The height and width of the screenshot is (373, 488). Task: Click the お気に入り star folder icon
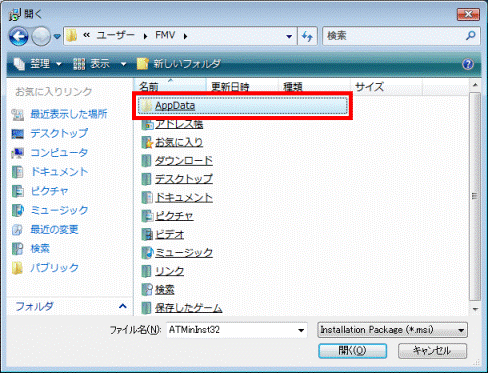pos(147,143)
